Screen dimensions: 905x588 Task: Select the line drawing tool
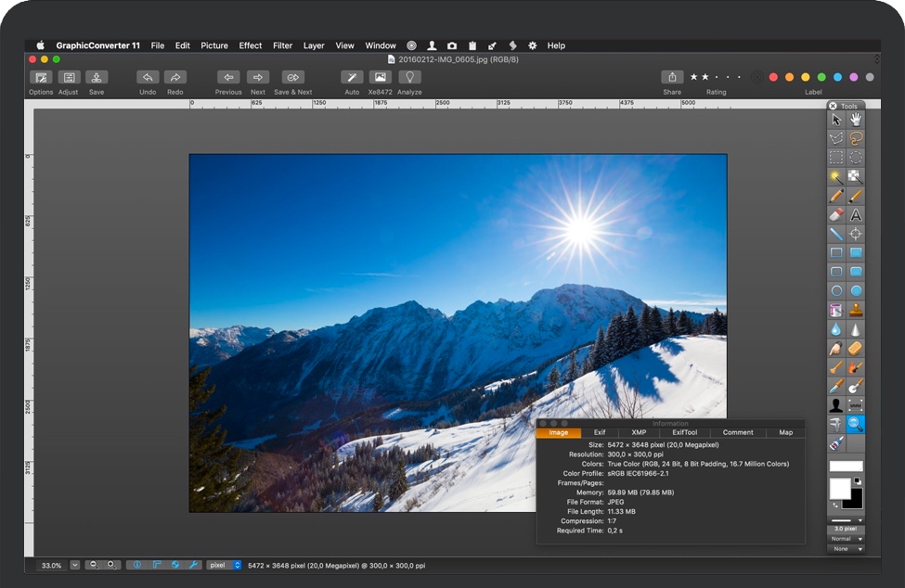click(x=836, y=234)
